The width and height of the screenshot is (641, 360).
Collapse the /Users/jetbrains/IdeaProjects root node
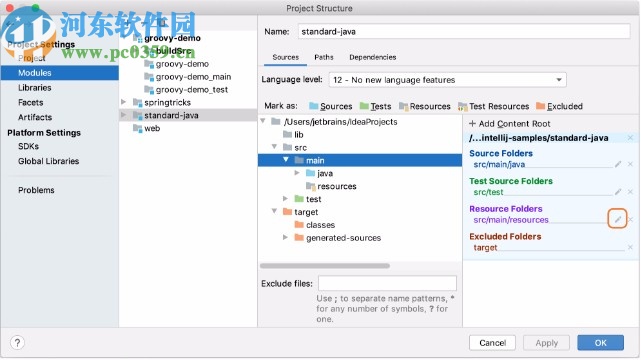point(263,121)
